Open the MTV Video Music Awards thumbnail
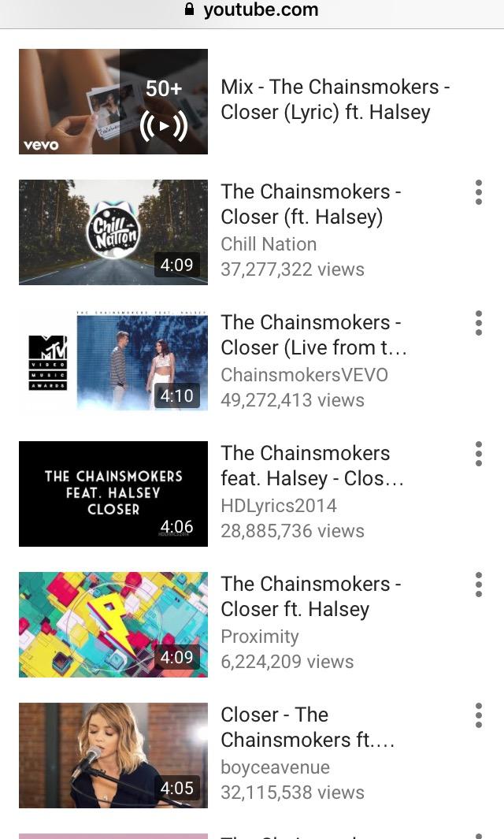 click(113, 363)
